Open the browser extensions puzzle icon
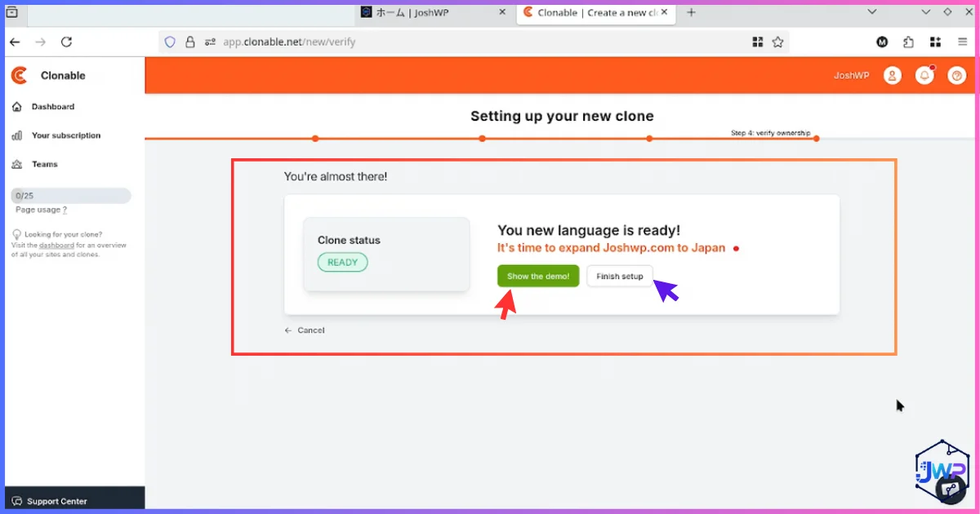The height and width of the screenshot is (514, 980). click(908, 42)
